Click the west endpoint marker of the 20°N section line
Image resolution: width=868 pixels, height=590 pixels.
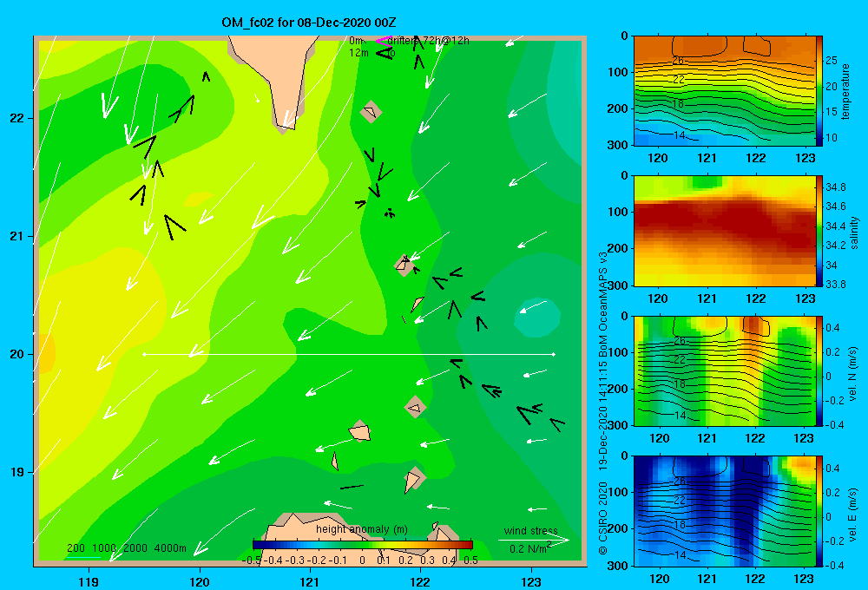[x=144, y=354]
